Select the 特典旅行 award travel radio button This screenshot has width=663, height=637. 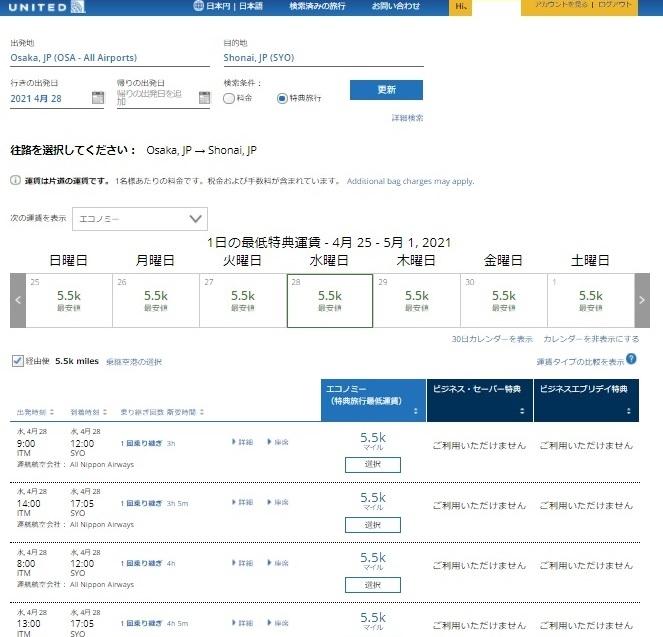point(282,98)
